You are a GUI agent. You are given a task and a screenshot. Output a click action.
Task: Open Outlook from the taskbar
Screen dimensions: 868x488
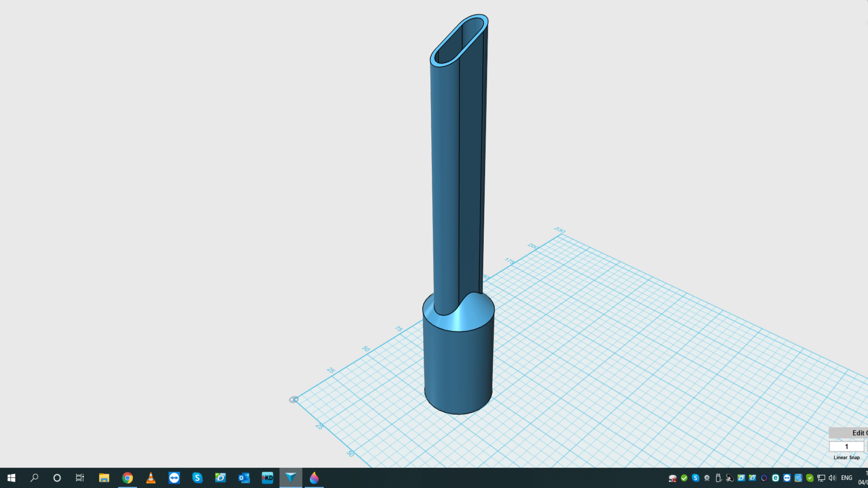click(x=244, y=478)
